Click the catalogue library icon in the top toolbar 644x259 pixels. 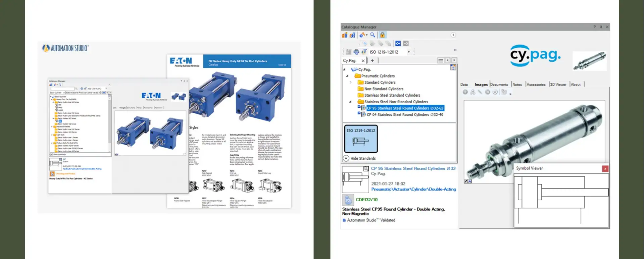(345, 35)
